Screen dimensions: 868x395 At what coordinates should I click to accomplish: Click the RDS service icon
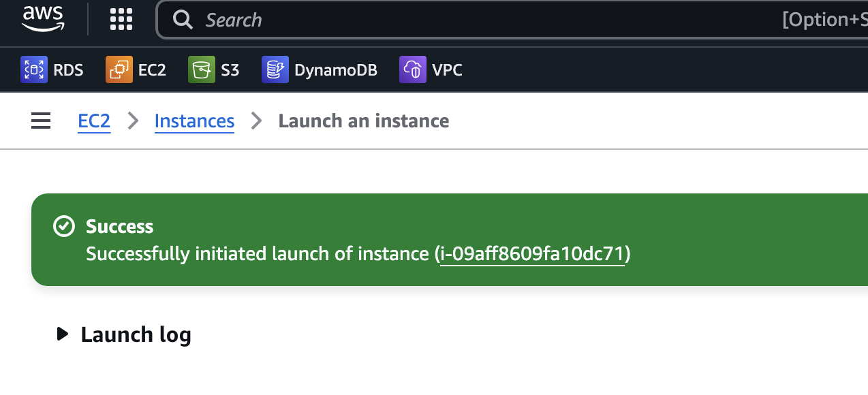(x=34, y=69)
